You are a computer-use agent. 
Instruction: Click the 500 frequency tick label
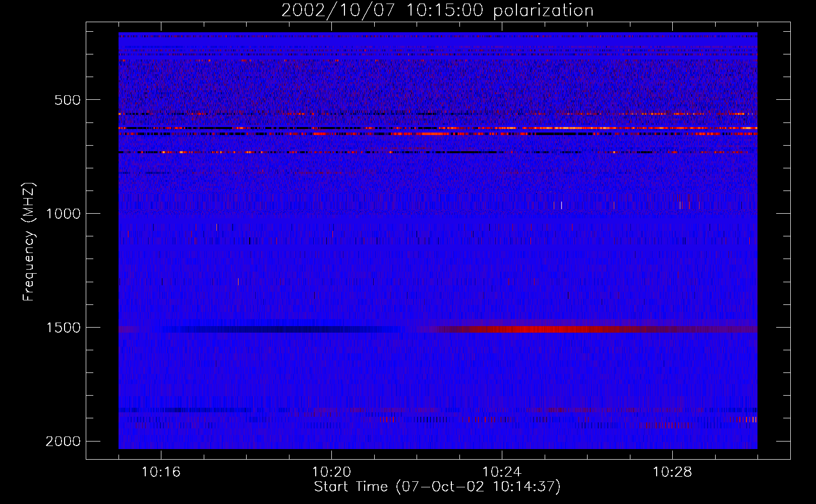[x=68, y=100]
